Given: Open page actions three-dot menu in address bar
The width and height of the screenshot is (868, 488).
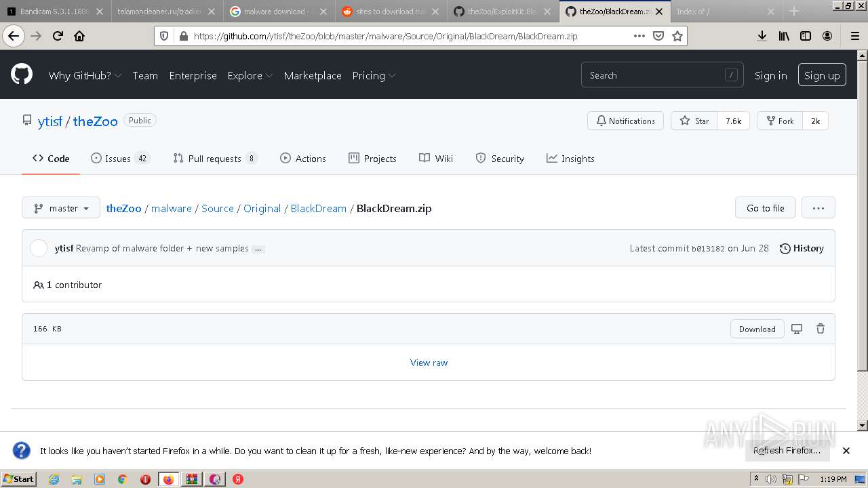Looking at the screenshot, I should click(639, 36).
